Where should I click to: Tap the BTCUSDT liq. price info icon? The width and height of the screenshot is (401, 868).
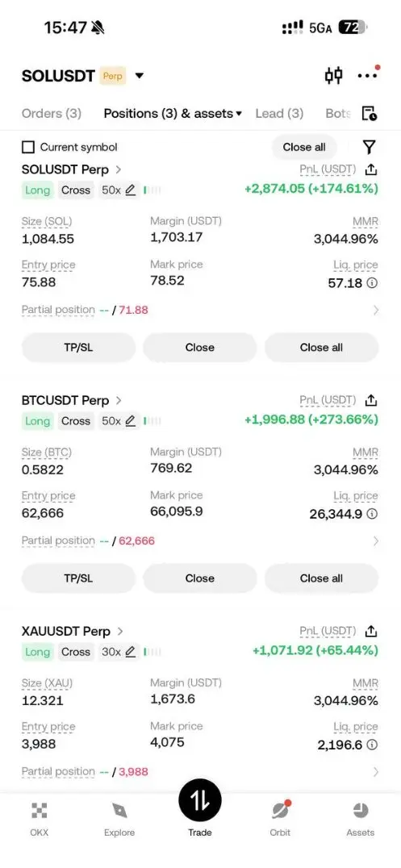click(x=372, y=514)
